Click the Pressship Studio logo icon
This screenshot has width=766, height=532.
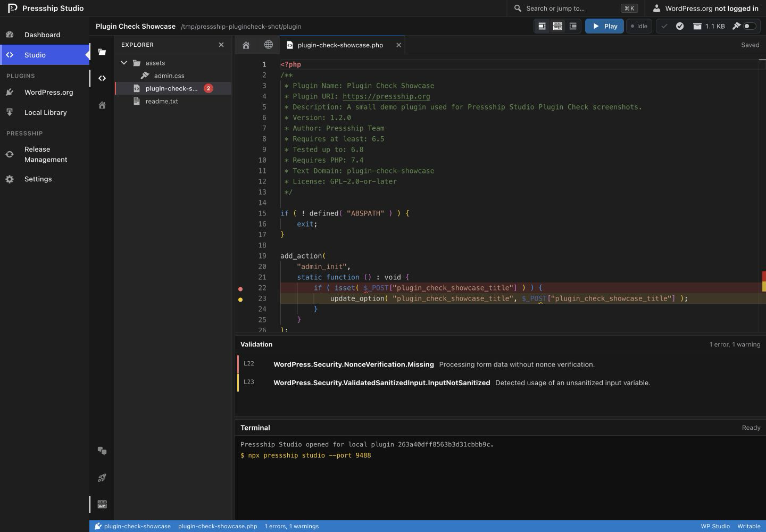(x=12, y=8)
